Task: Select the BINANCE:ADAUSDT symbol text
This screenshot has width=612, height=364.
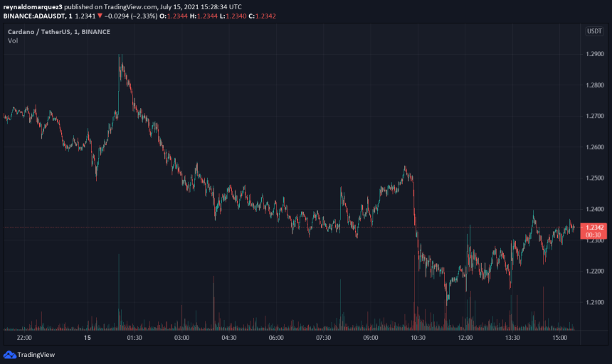Action: (34, 16)
